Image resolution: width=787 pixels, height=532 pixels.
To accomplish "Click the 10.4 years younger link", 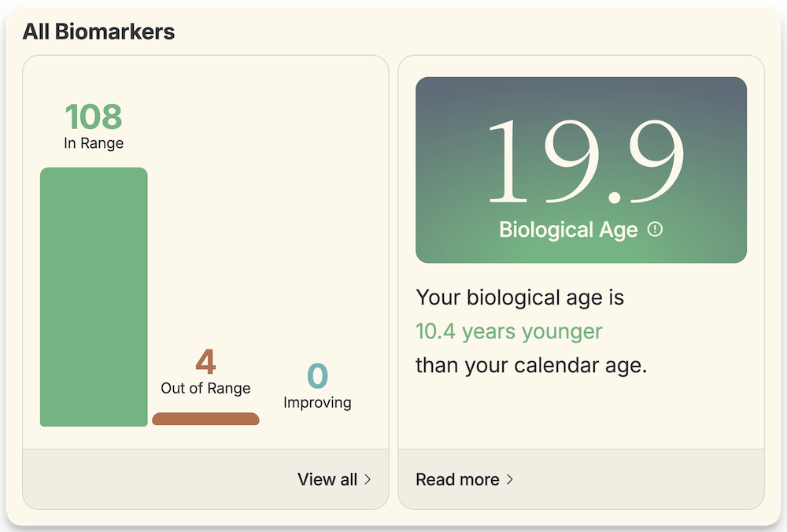I will (x=508, y=331).
